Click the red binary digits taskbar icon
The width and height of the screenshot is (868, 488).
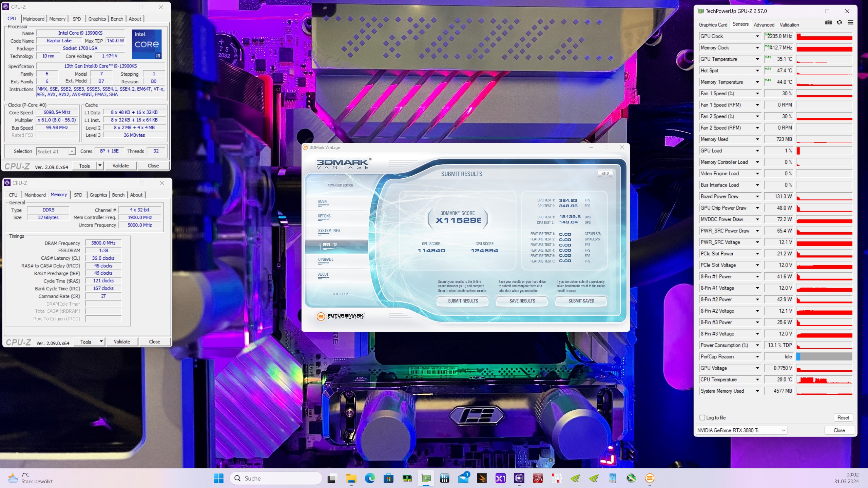557,478
